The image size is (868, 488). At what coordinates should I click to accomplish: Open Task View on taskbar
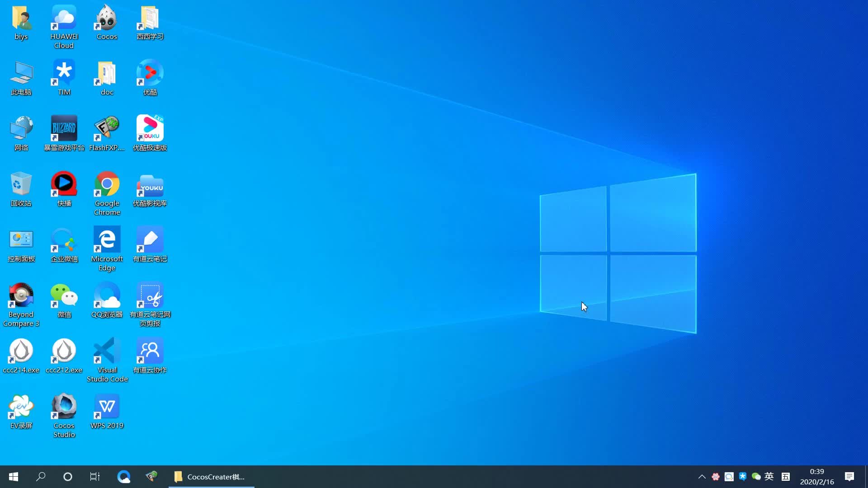95,477
